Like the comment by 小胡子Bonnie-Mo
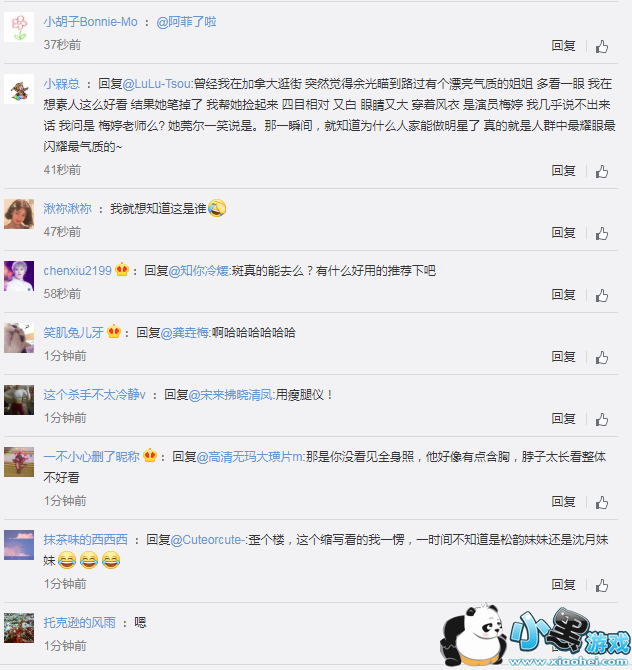This screenshot has height=670, width=632. point(602,46)
